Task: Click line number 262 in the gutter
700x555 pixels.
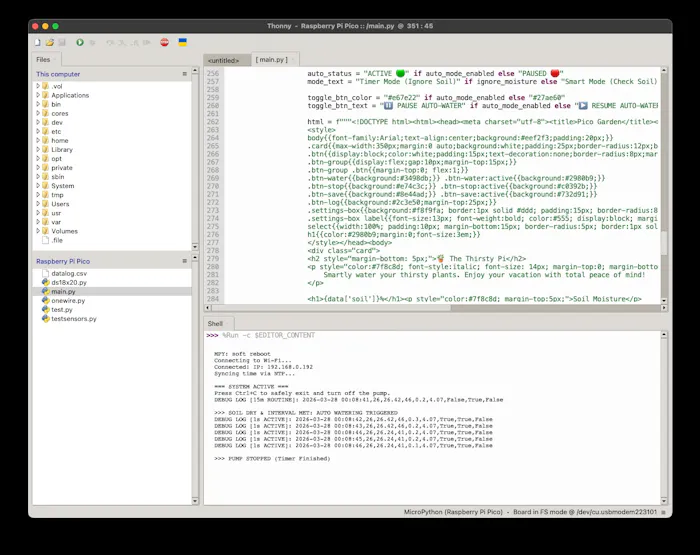Action: (213, 121)
